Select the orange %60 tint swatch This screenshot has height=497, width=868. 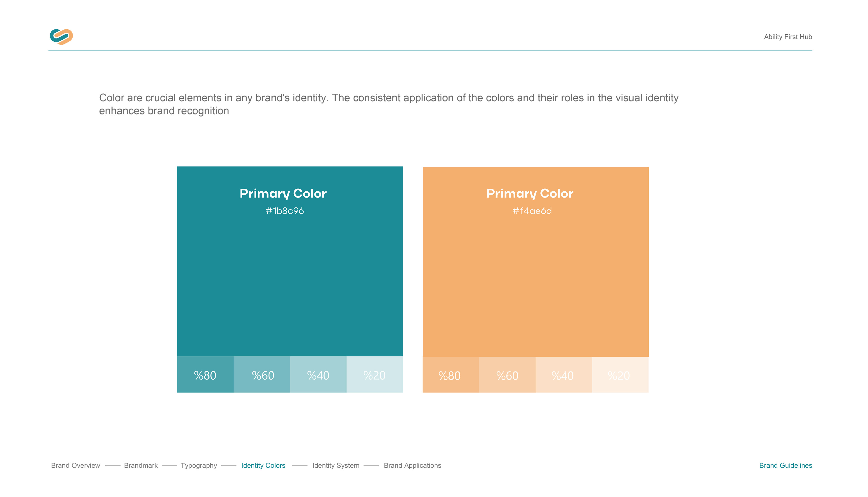507,375
